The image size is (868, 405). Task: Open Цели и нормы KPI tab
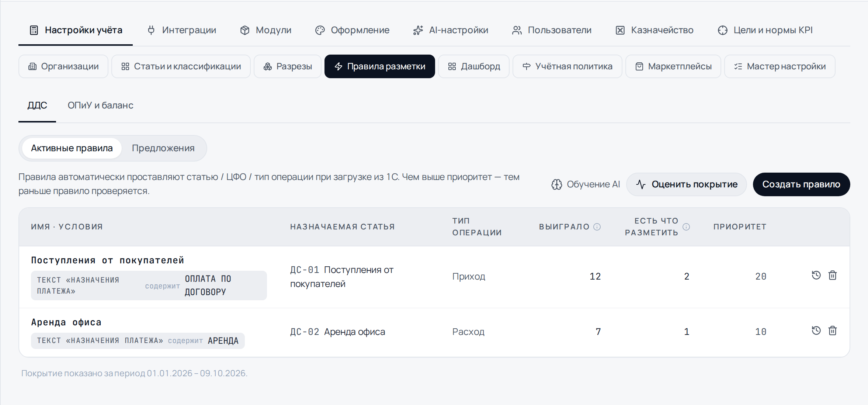point(765,30)
